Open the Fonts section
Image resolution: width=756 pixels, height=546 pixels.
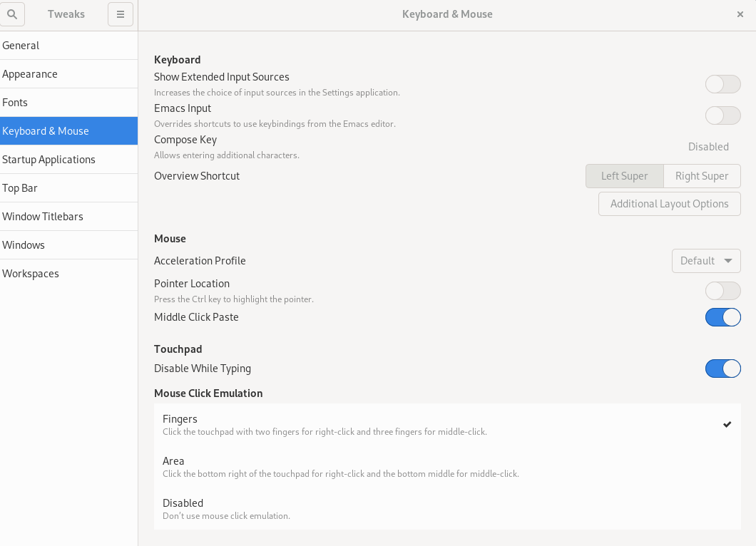[15, 102]
